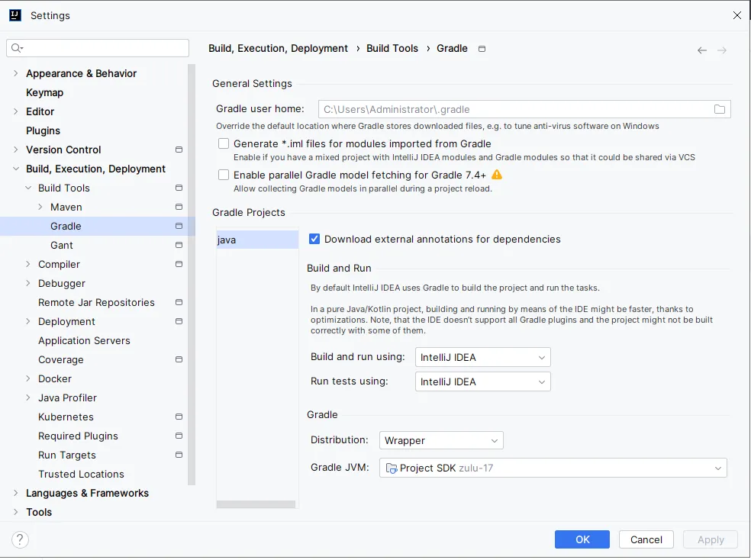Click project-level icon beside Gradle tree item

(x=179, y=226)
